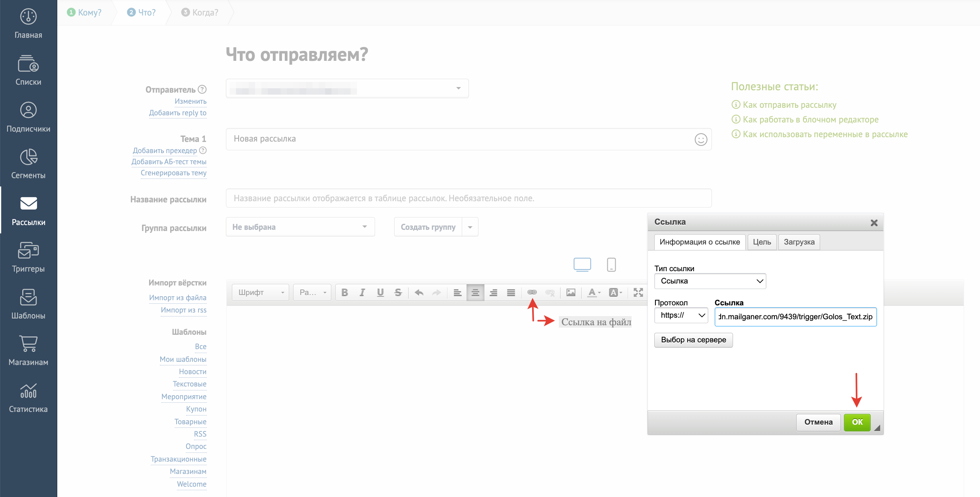This screenshot has width=980, height=497.
Task: Maximize the editor fullscreen icon
Action: [x=638, y=293]
